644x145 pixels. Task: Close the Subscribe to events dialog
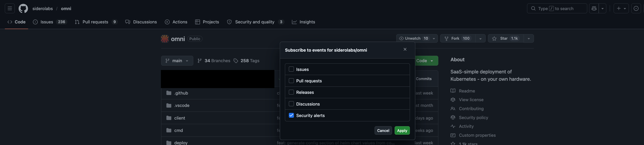pos(405,49)
